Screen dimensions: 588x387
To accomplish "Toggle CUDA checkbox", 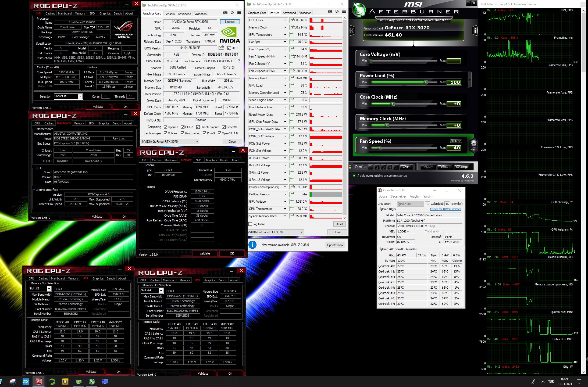I will (183, 127).
